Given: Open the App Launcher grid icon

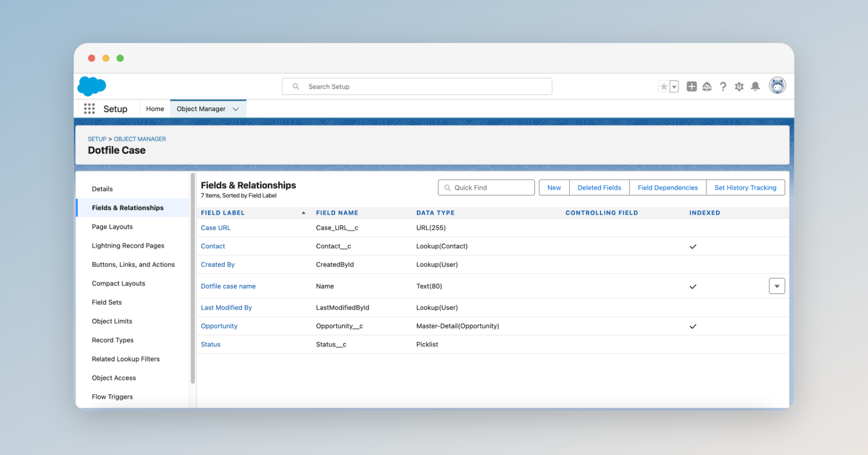Looking at the screenshot, I should (x=89, y=109).
